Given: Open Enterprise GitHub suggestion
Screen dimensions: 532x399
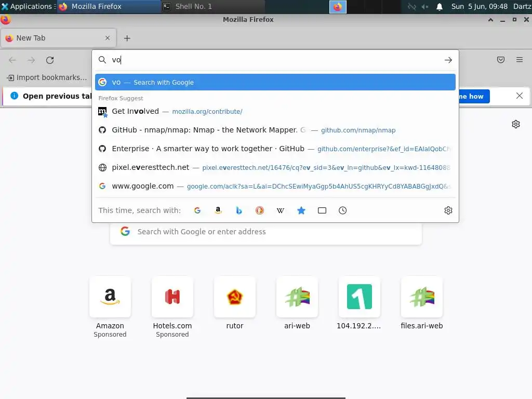Looking at the screenshot, I should (275, 149).
